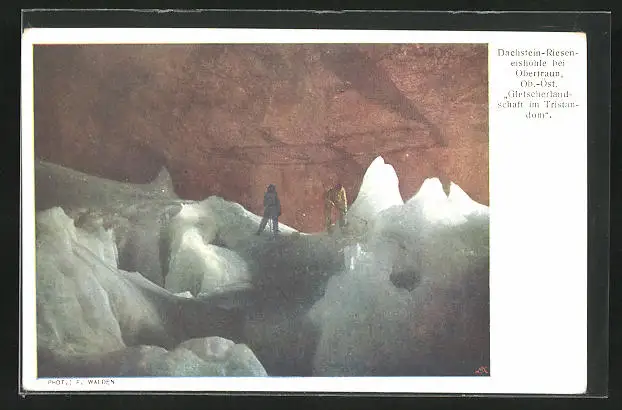Click the dark-clothed figure on the ice

tap(270, 210)
